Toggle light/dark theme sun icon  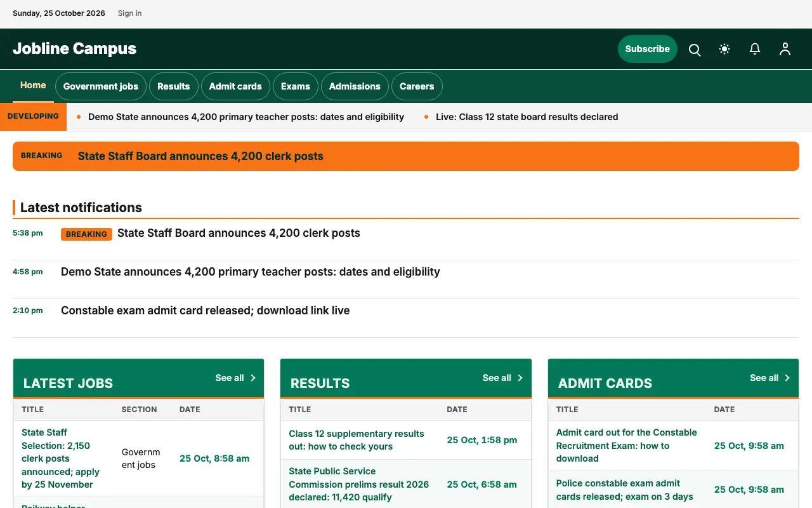(x=724, y=50)
